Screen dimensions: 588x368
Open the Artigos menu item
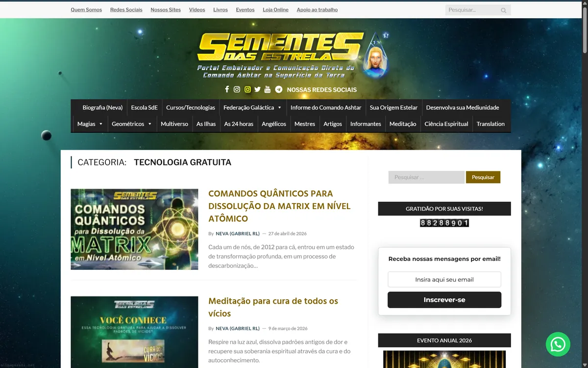pyautogui.click(x=333, y=124)
